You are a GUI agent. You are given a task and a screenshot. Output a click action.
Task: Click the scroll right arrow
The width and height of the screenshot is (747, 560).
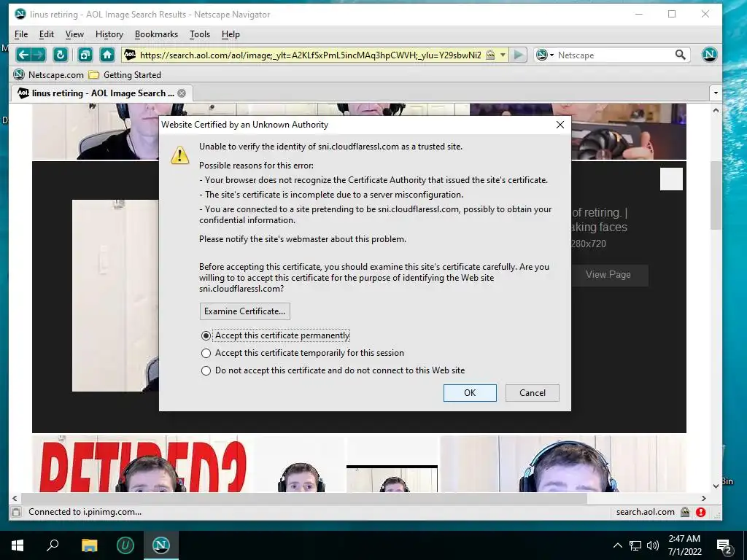point(704,498)
